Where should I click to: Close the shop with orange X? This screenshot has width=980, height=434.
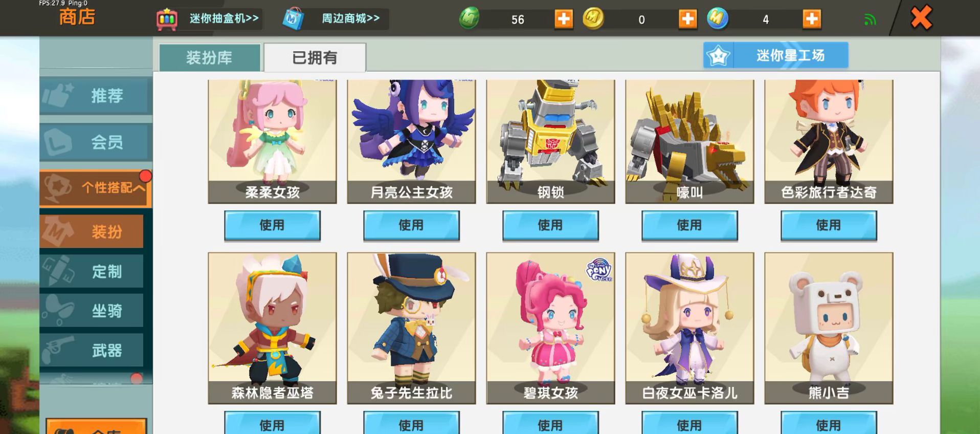point(921,18)
